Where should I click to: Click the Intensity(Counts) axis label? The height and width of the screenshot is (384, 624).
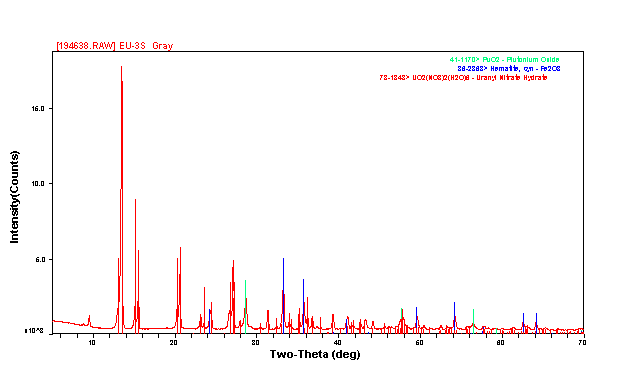[14, 197]
